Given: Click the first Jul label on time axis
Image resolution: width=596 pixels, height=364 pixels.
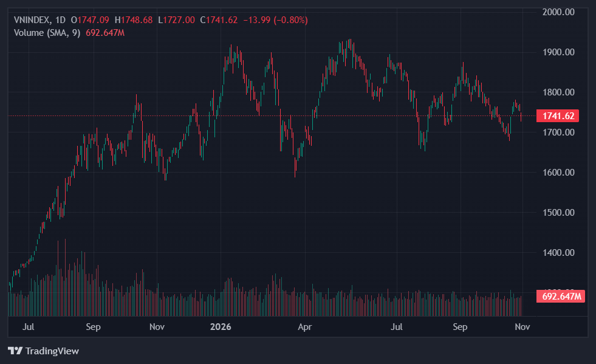Looking at the screenshot, I should point(28,327).
